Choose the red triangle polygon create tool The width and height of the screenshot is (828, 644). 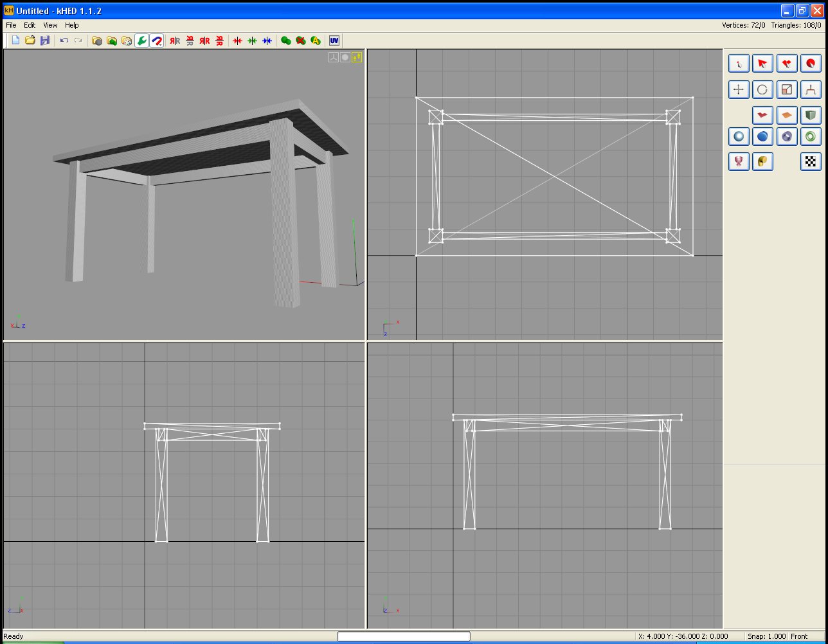tap(762, 116)
